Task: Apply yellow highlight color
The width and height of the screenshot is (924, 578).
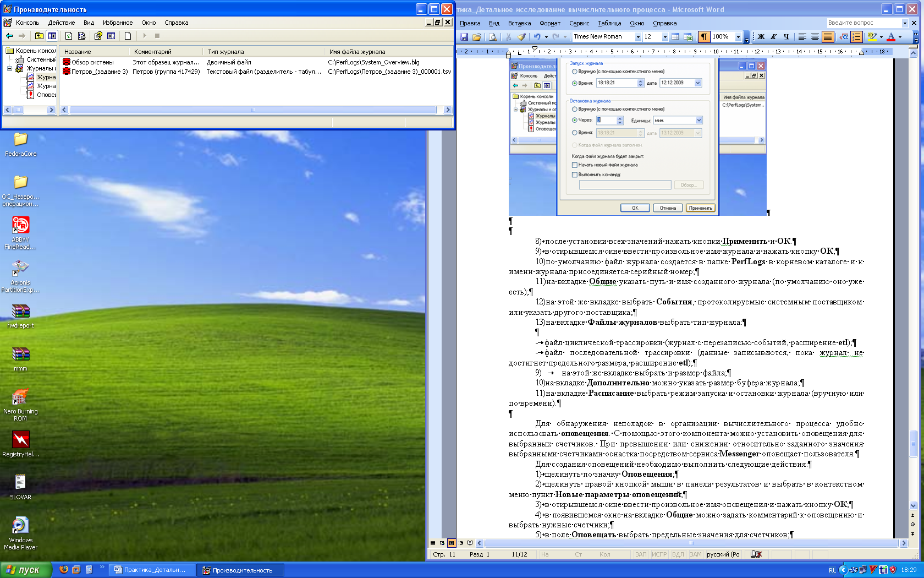Action: click(872, 37)
